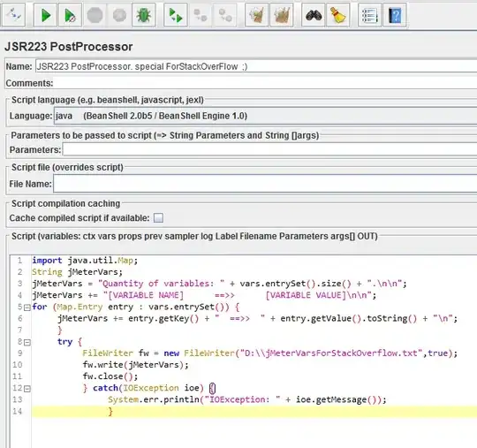This screenshot has width=477, height=448.
Task: Collapse the for loop fold marker
Action: coord(27,308)
